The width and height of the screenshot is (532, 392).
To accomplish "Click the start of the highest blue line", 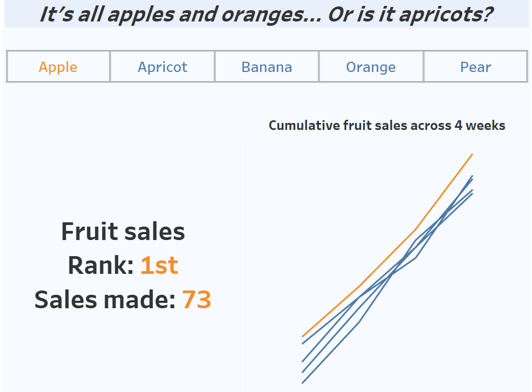I will [x=303, y=344].
